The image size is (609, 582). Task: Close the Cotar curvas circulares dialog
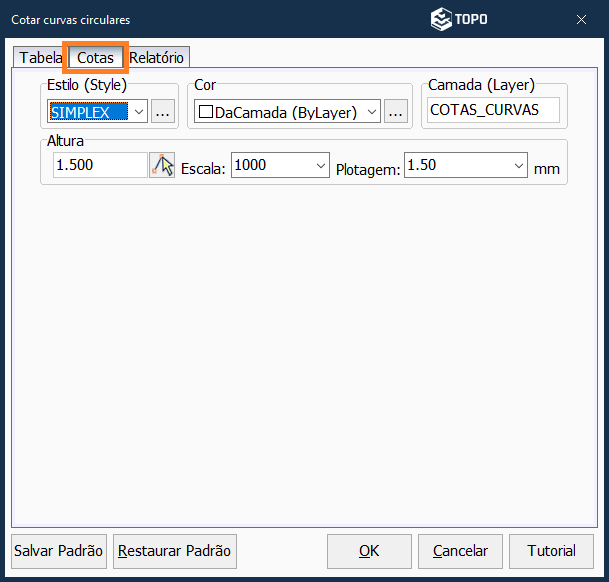[x=581, y=19]
